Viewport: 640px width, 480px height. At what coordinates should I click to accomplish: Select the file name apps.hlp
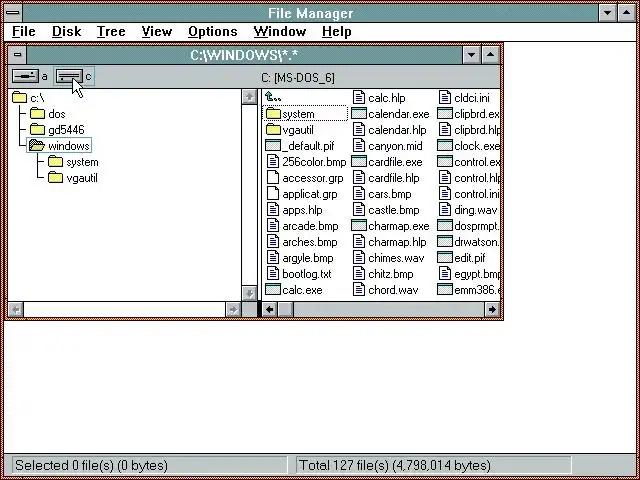302,210
